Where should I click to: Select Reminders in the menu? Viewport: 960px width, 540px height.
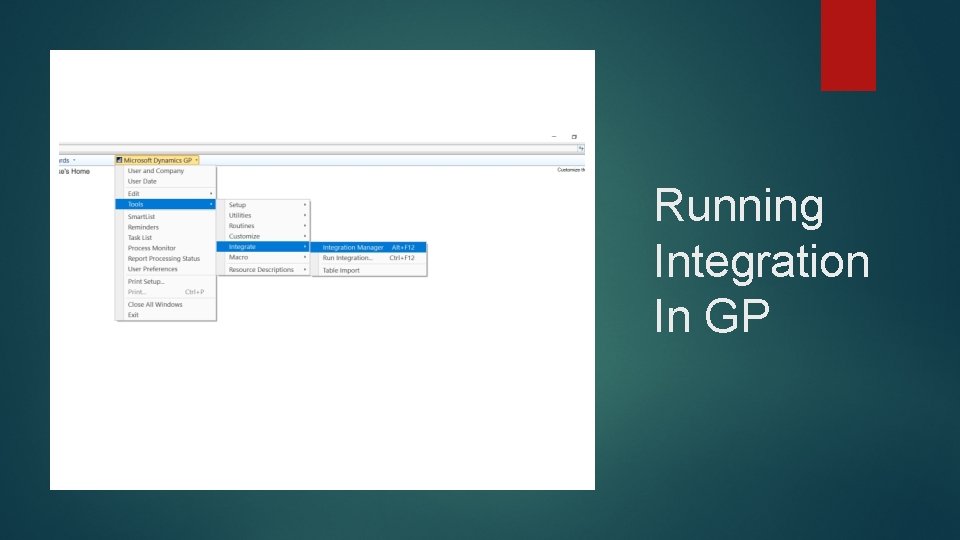tap(166, 227)
